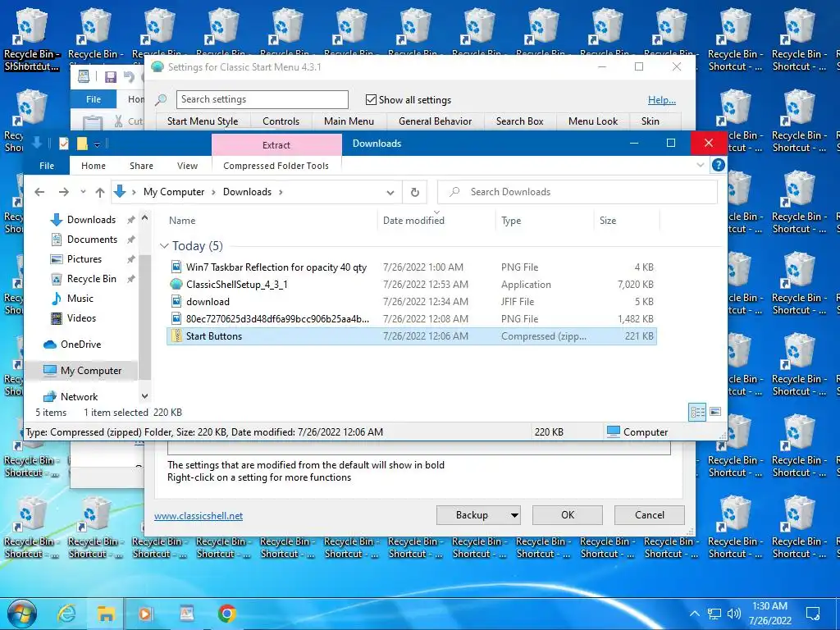
Task: Click My Computer in breadcrumb path
Action: (x=174, y=192)
